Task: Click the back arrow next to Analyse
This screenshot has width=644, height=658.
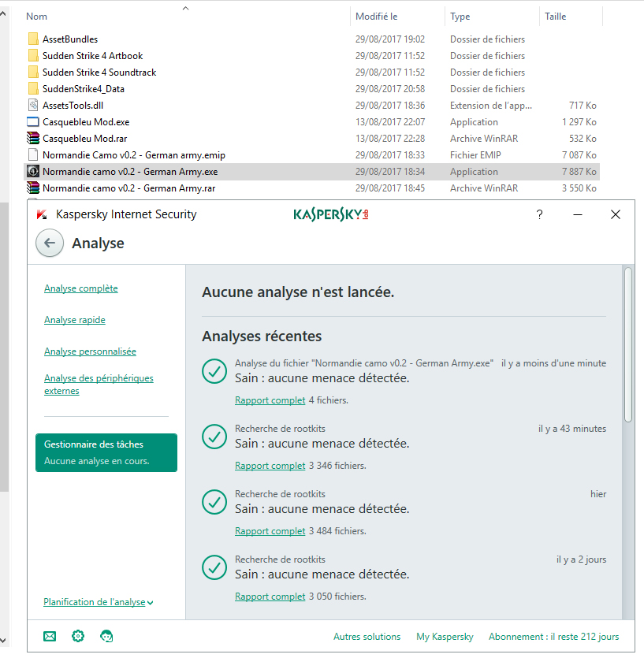Action: [x=50, y=243]
